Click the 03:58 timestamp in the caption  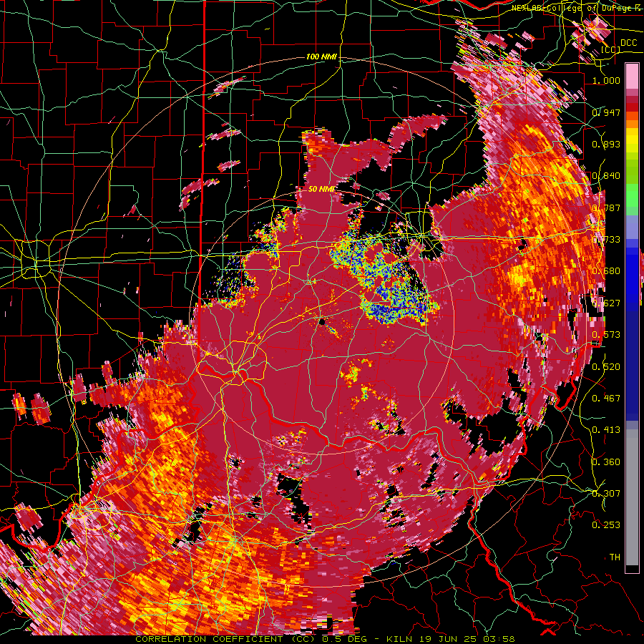[x=498, y=639]
